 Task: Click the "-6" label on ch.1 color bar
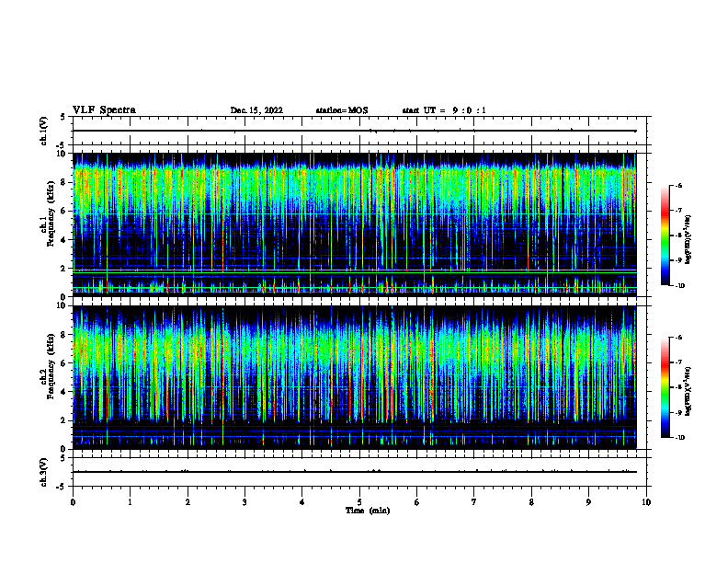[679, 185]
